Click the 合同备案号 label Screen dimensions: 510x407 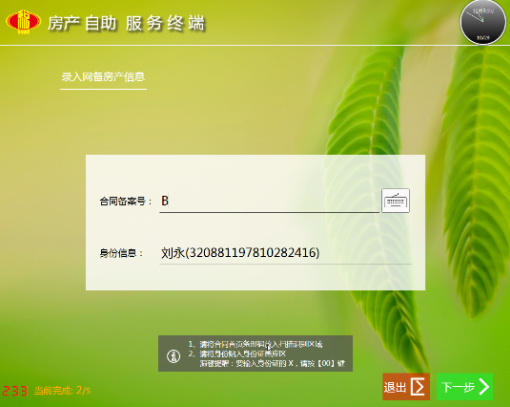(x=125, y=201)
